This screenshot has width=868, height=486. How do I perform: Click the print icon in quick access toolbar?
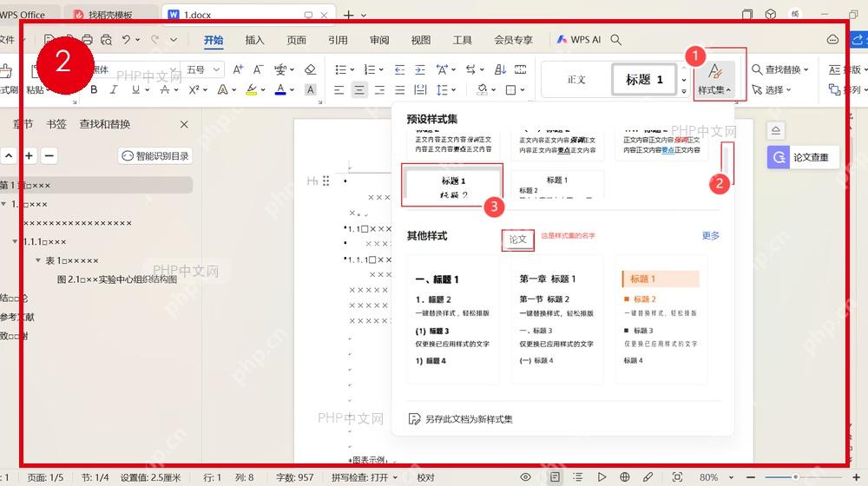point(88,39)
